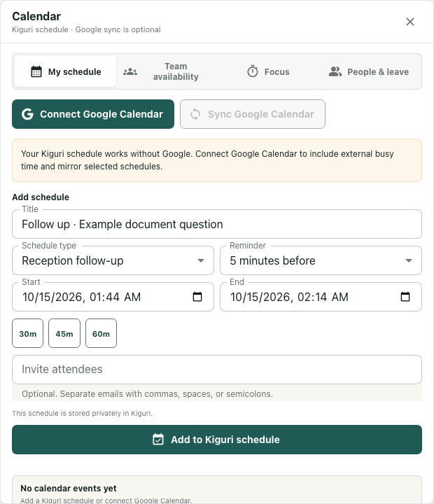Click the Sync Google Calendar button
Viewport: 434px width, 504px height.
point(253,114)
